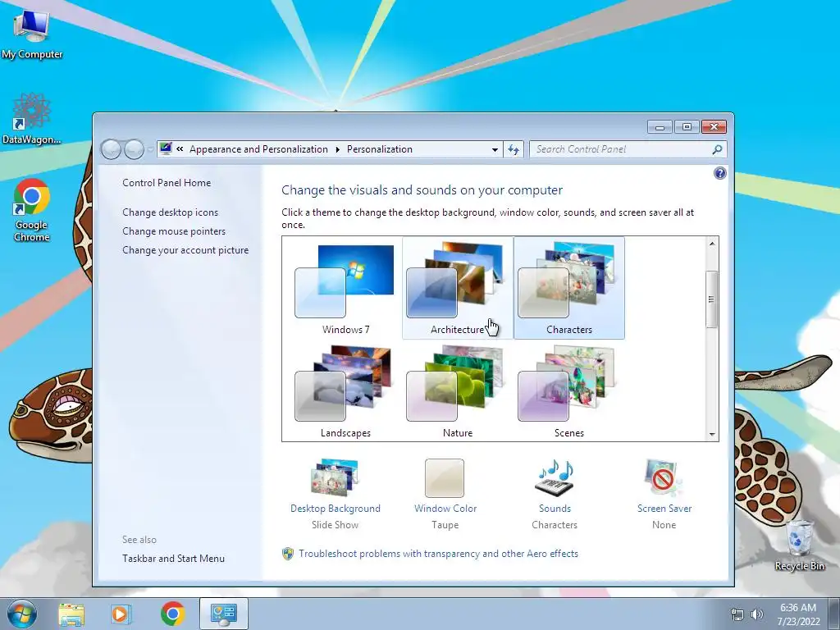This screenshot has height=630, width=840.
Task: Click the Screen Saver icon
Action: click(x=663, y=478)
